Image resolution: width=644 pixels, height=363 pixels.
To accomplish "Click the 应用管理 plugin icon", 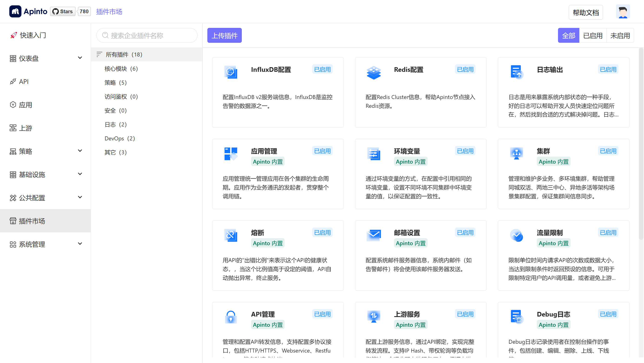I will click(x=231, y=154).
